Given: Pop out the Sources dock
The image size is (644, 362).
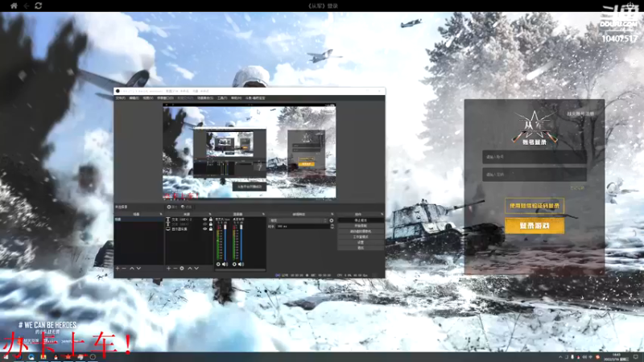Looking at the screenshot, I should (210, 214).
